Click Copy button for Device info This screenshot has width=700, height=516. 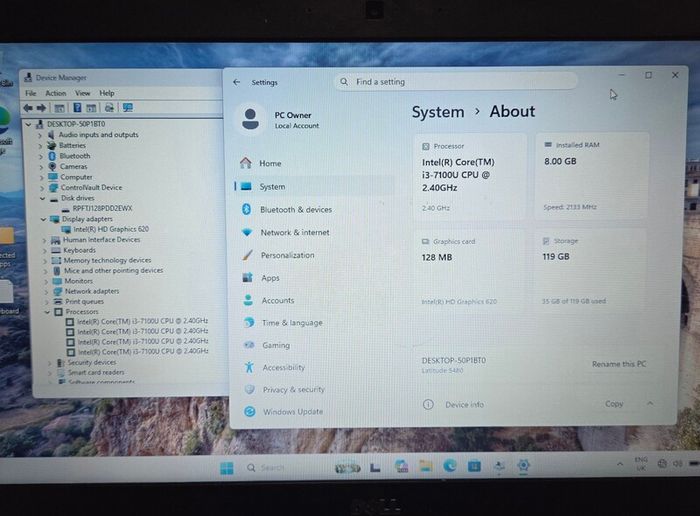tap(614, 404)
